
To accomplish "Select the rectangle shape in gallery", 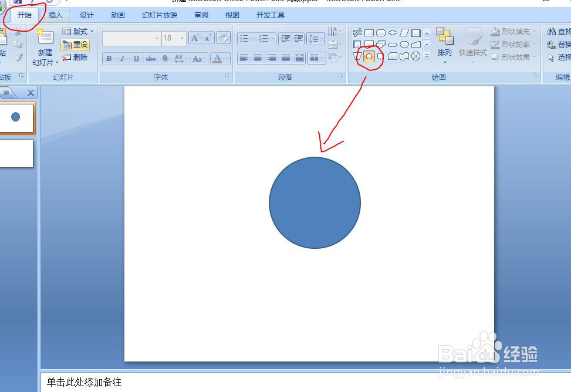I will (x=369, y=33).
